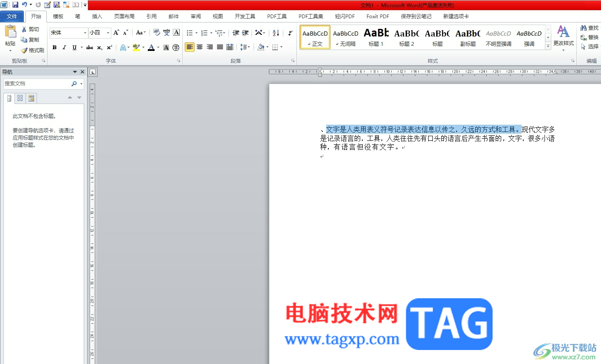Insert an enclosed character (字)
This screenshot has width=601, height=364.
pos(176,48)
